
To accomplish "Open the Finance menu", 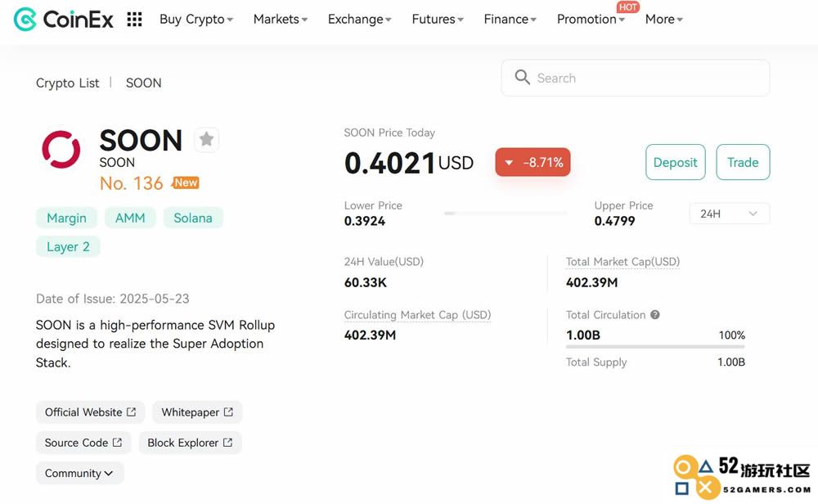I will coord(510,20).
